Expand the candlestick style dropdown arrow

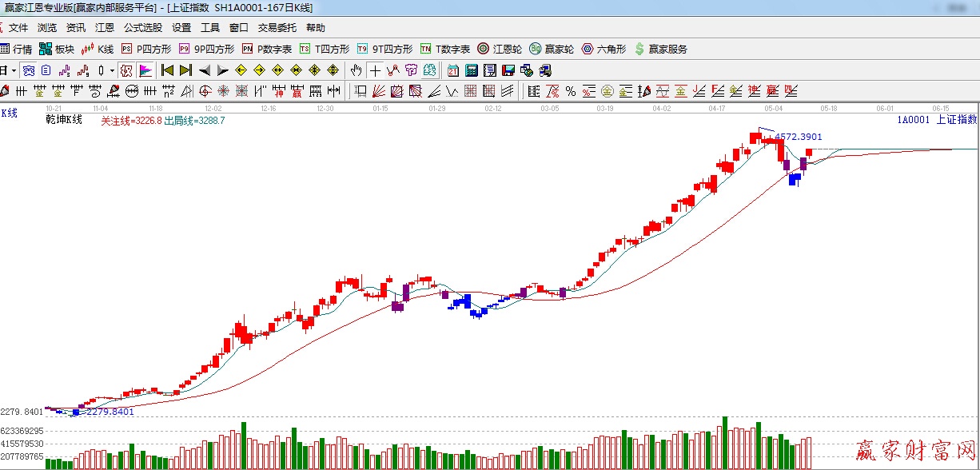112,70
